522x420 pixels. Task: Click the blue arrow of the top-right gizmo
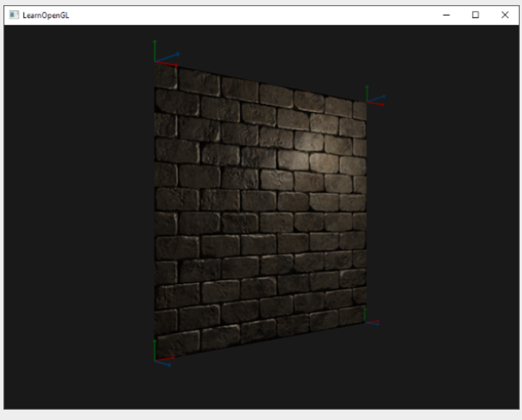(x=384, y=96)
